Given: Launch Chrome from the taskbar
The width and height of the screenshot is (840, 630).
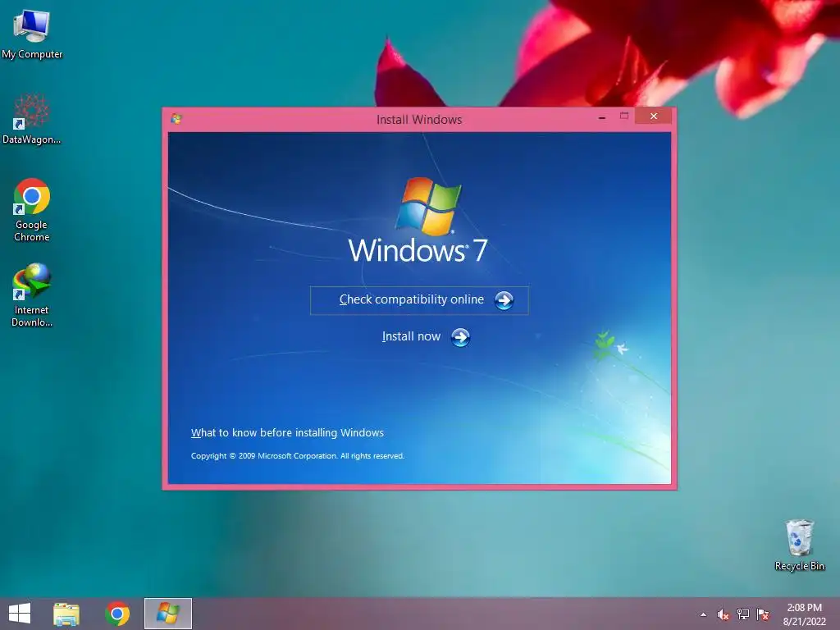Looking at the screenshot, I should point(117,614).
